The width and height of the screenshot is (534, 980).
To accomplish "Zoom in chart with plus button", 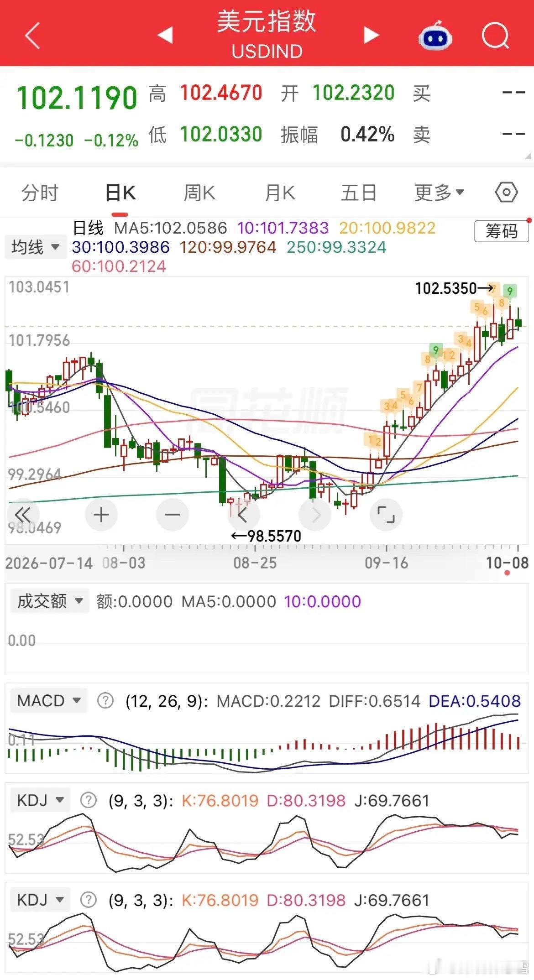I will 101,515.
